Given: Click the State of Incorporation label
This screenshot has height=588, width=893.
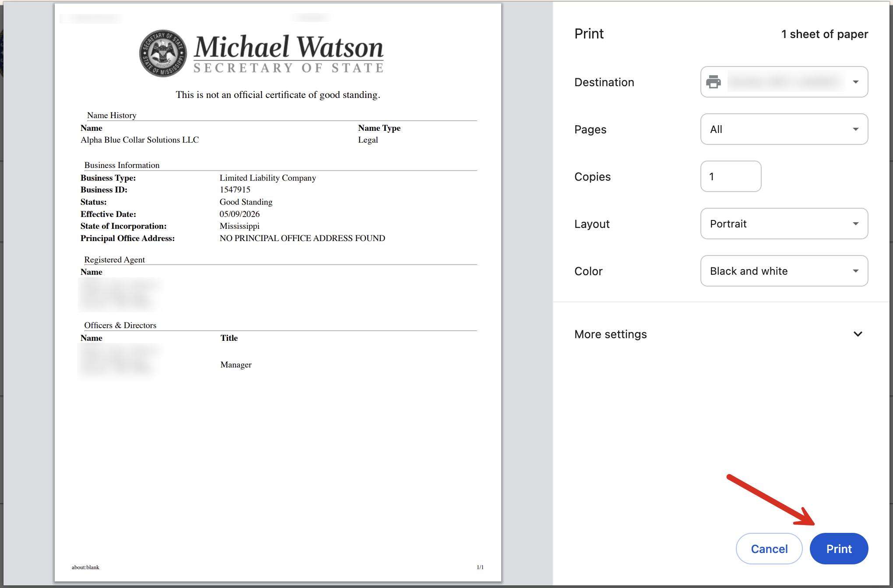Looking at the screenshot, I should coord(123,226).
